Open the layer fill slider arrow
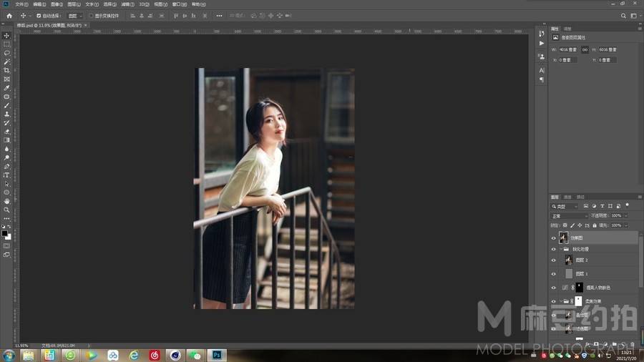Image resolution: width=644 pixels, height=362 pixels. [x=626, y=225]
